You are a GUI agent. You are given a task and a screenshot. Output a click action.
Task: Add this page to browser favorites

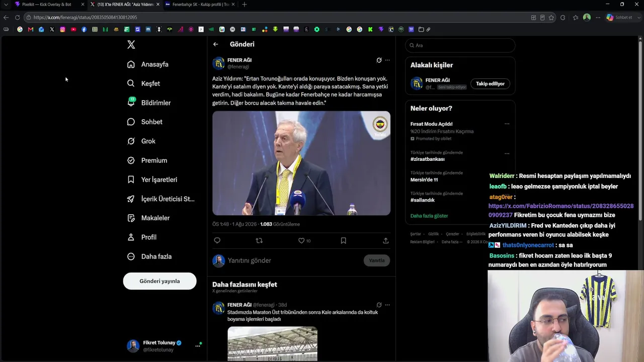(551, 18)
